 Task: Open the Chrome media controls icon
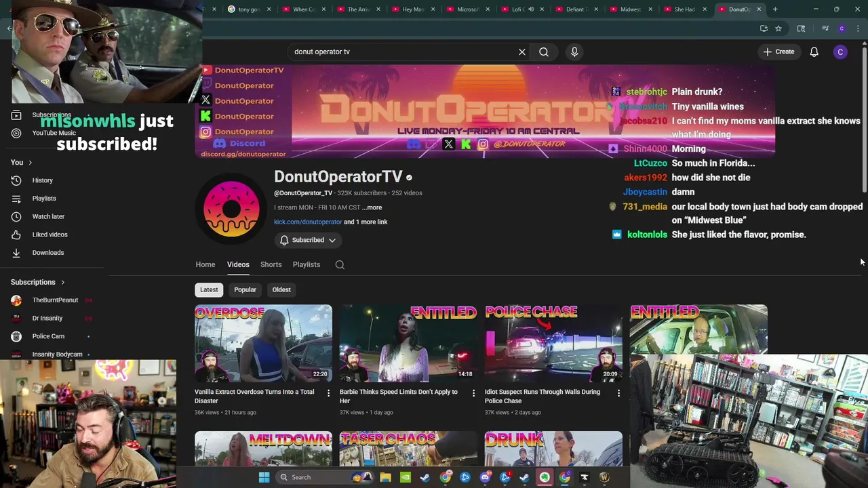pos(825,28)
